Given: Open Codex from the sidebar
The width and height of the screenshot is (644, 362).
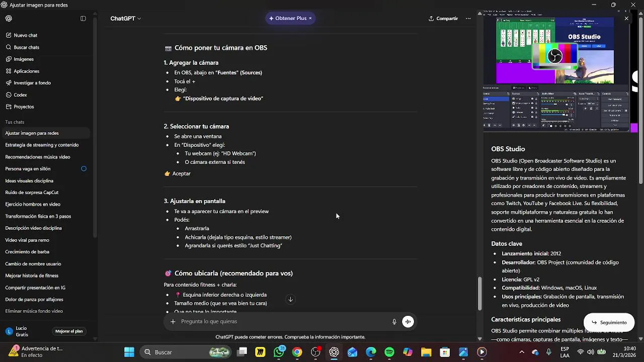Looking at the screenshot, I should [x=21, y=95].
